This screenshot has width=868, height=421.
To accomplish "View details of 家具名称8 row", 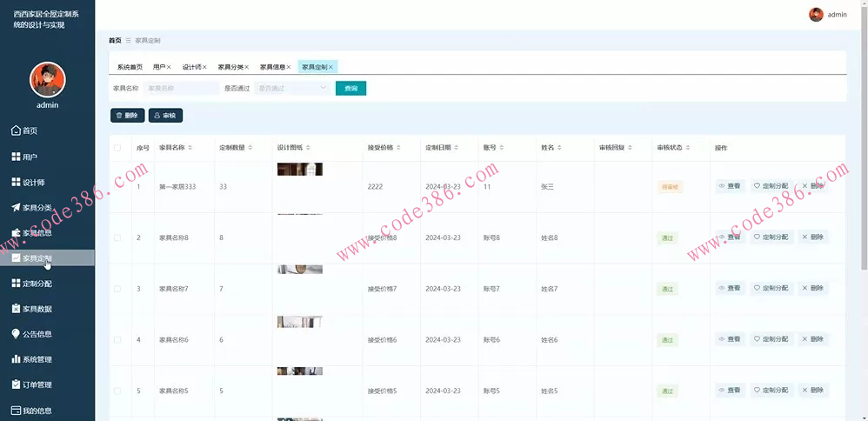I will click(x=731, y=237).
